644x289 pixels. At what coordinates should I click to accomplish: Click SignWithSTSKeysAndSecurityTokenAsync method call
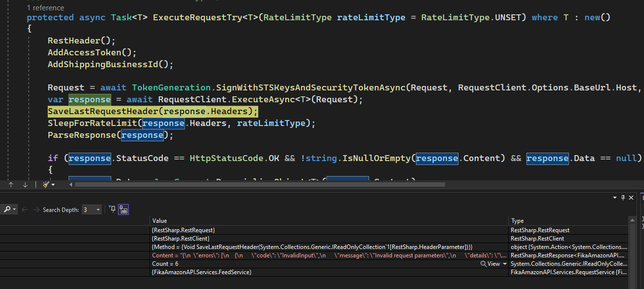pos(312,88)
